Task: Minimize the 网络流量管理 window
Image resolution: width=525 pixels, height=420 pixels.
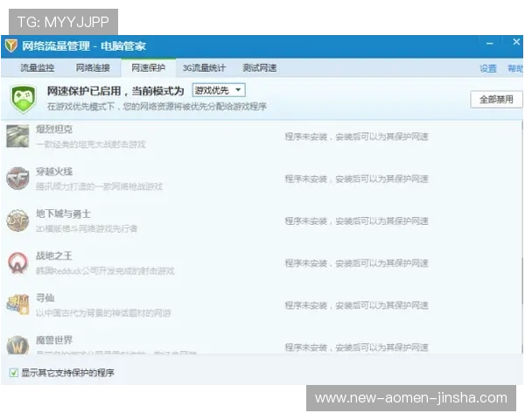Action: tap(490, 43)
